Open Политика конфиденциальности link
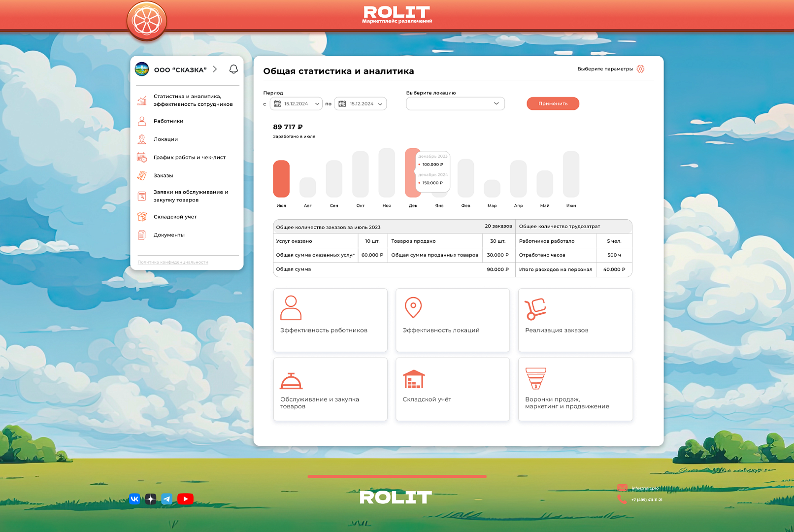Image resolution: width=794 pixels, height=532 pixels. (173, 262)
